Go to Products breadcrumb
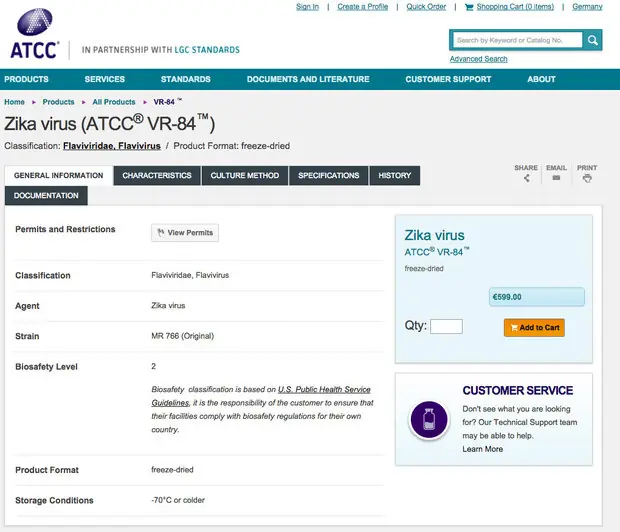 coord(59,102)
